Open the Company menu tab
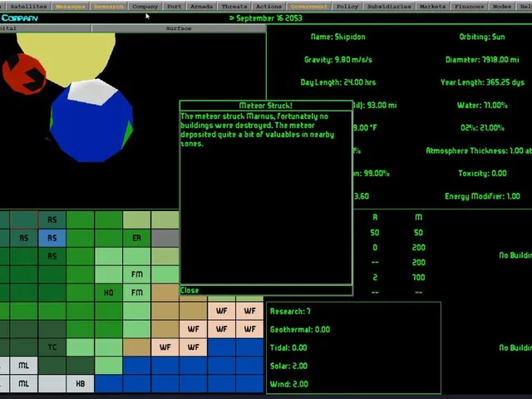This screenshot has width=532, height=399. pyautogui.click(x=145, y=7)
